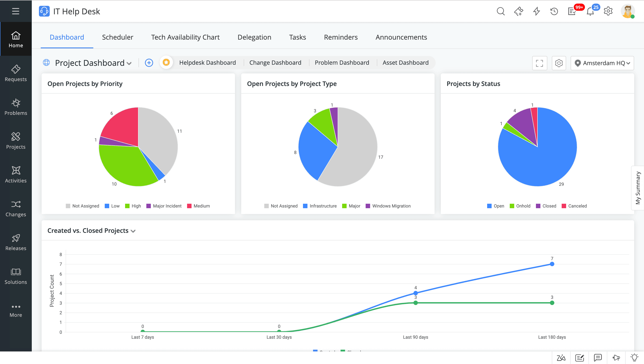
Task: Open the Requests module in sidebar
Action: (16, 73)
